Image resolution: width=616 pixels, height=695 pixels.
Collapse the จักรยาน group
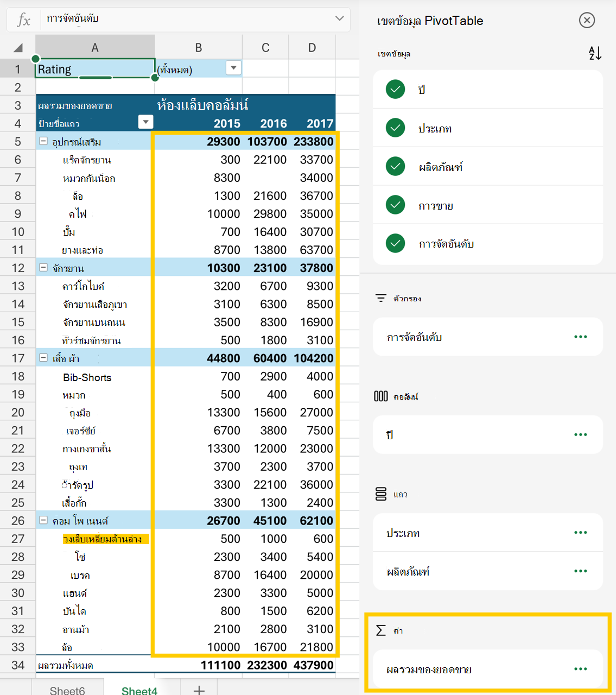[x=43, y=268]
